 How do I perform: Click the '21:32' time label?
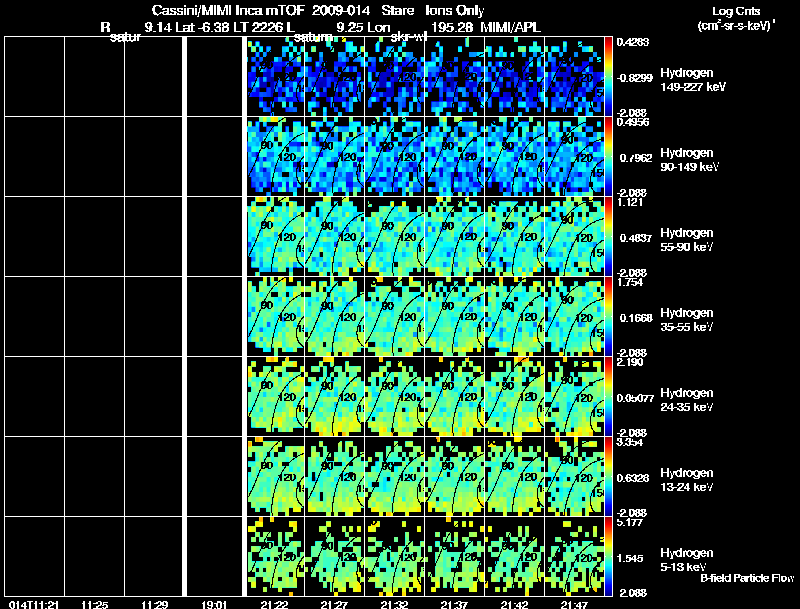(x=394, y=604)
